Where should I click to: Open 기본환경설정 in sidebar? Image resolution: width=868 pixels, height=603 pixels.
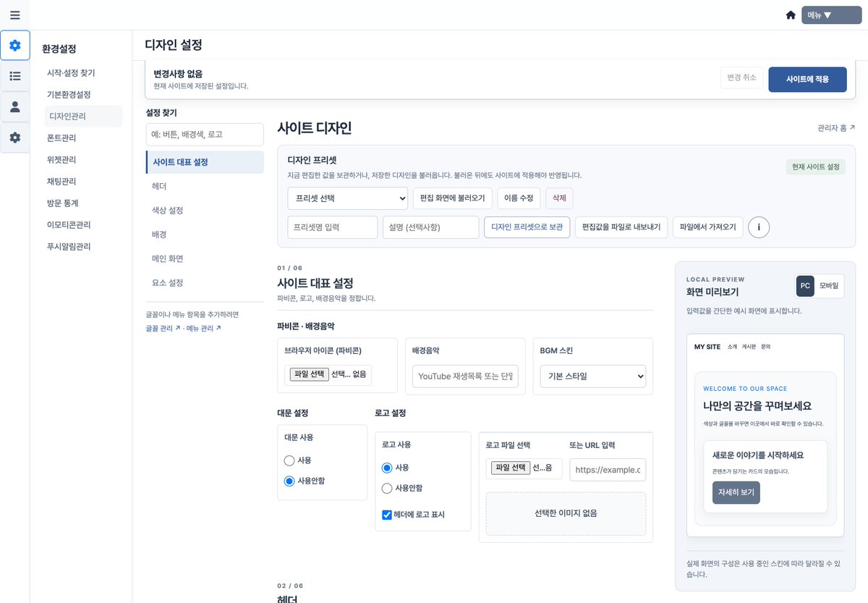[x=69, y=95]
